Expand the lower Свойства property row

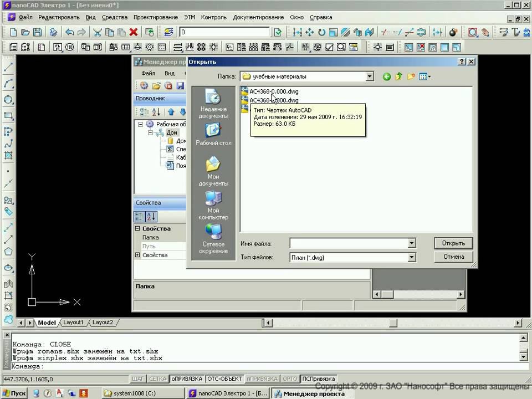tap(137, 255)
